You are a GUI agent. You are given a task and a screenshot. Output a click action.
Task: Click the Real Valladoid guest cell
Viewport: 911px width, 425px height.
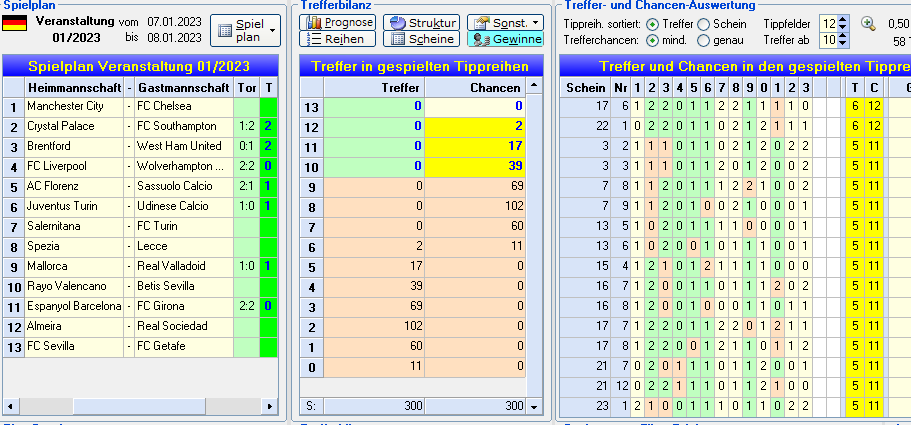pos(184,266)
